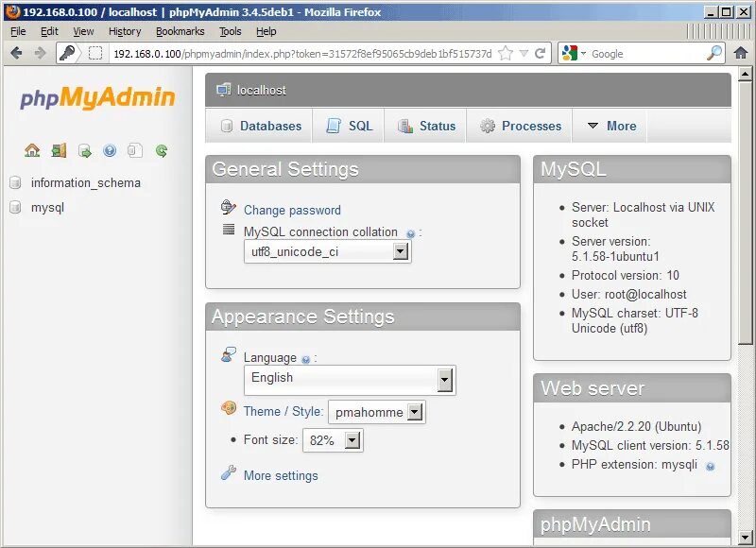Click the More settings wrench icon
Screen dimensions: 756x548
point(229,473)
